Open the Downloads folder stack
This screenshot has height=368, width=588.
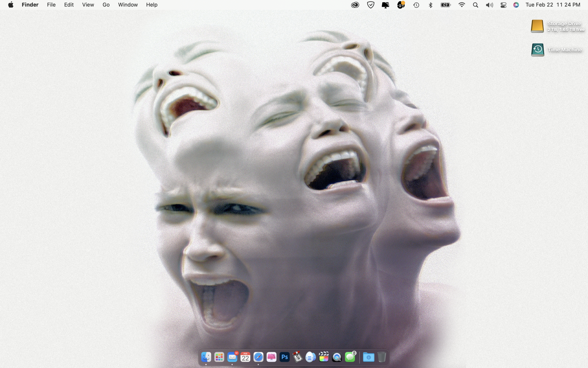coord(368,357)
